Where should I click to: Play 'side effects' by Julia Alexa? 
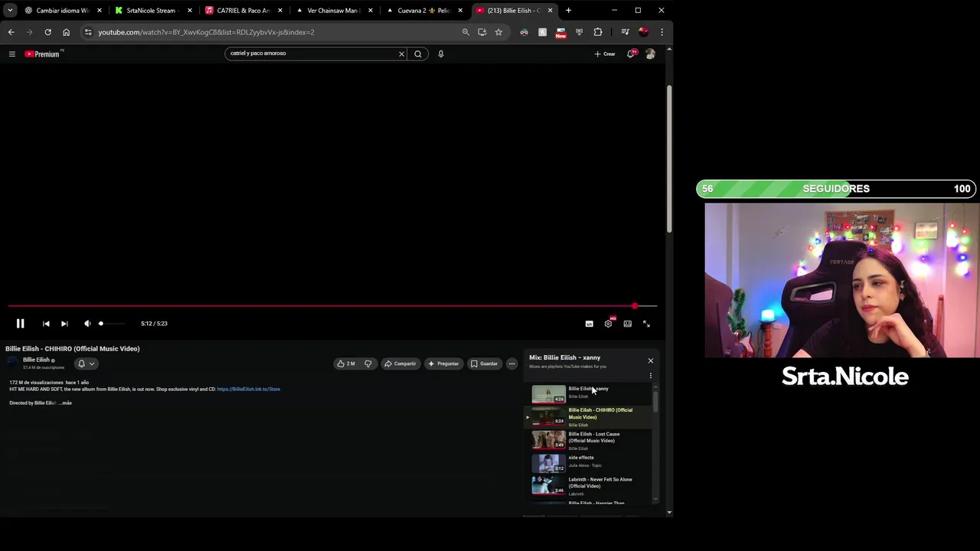590,462
